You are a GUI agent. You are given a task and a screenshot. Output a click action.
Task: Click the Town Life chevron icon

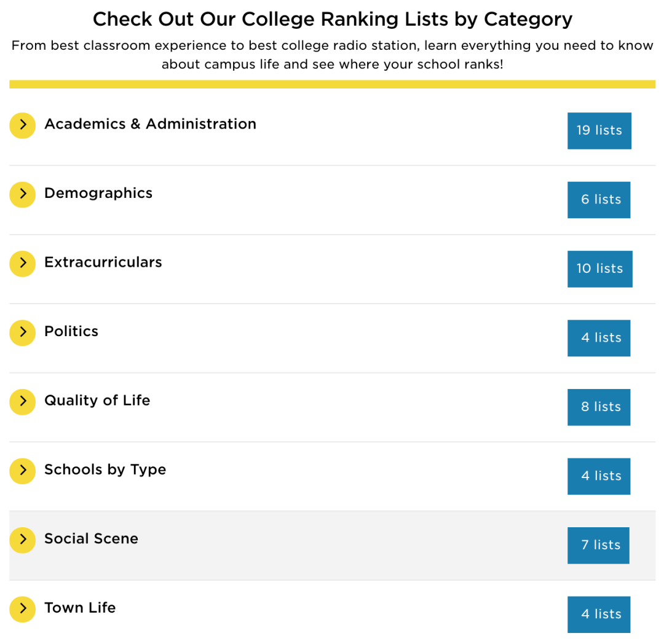point(23,609)
